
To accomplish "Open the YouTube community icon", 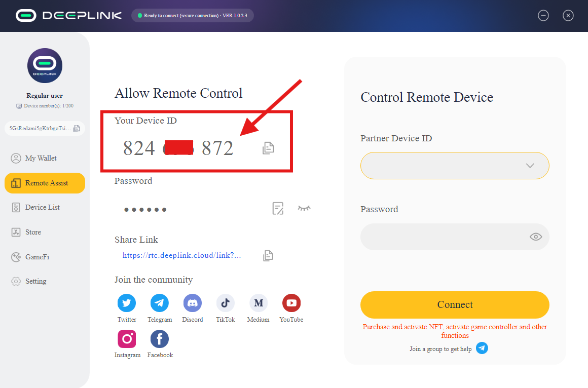I will 291,303.
